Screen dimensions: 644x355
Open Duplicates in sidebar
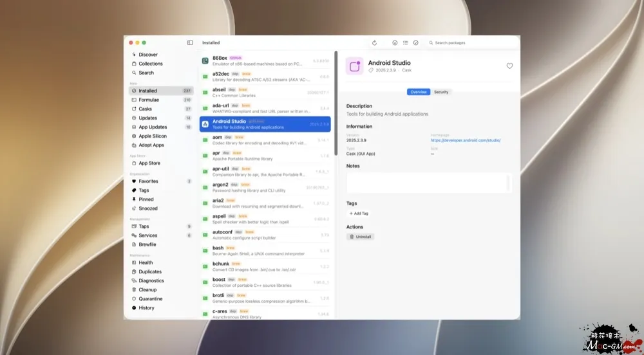click(x=161, y=271)
